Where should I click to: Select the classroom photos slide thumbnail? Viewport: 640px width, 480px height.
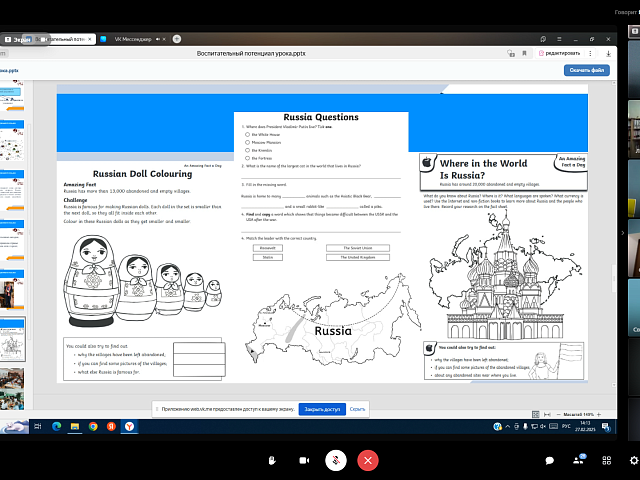pyautogui.click(x=12, y=389)
